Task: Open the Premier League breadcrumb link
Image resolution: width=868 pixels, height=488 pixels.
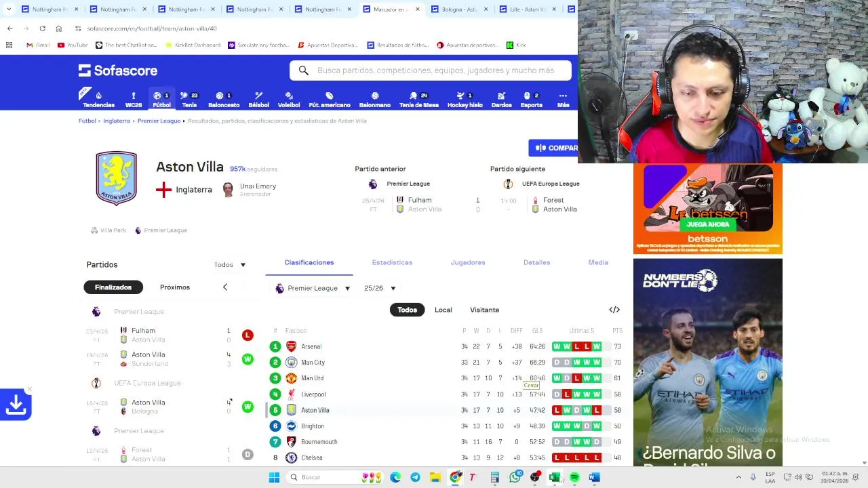Action: point(159,121)
